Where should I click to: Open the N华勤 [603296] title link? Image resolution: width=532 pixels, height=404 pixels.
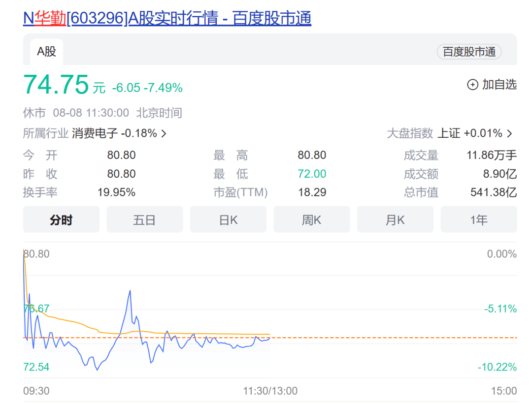(167, 18)
